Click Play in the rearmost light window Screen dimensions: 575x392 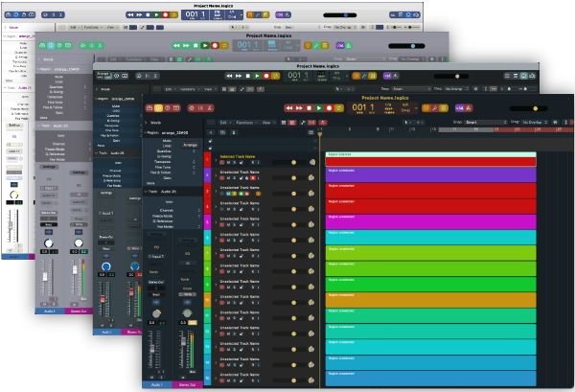156,14
